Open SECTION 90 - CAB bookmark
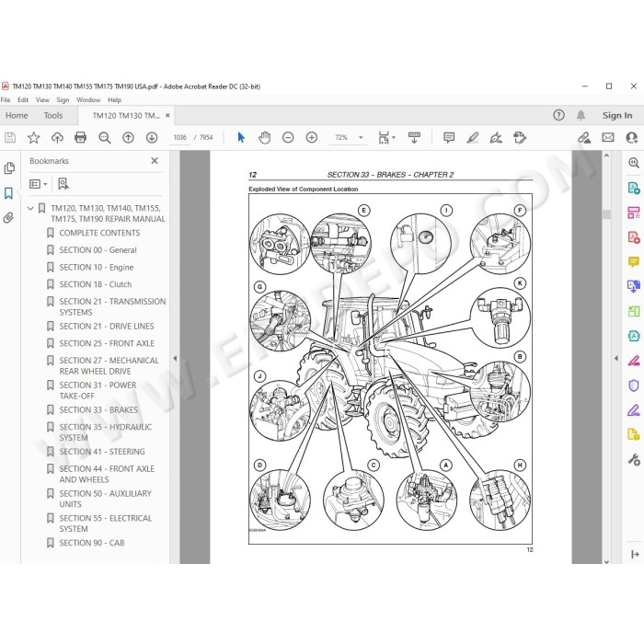This screenshot has width=644, height=644. coord(92,543)
